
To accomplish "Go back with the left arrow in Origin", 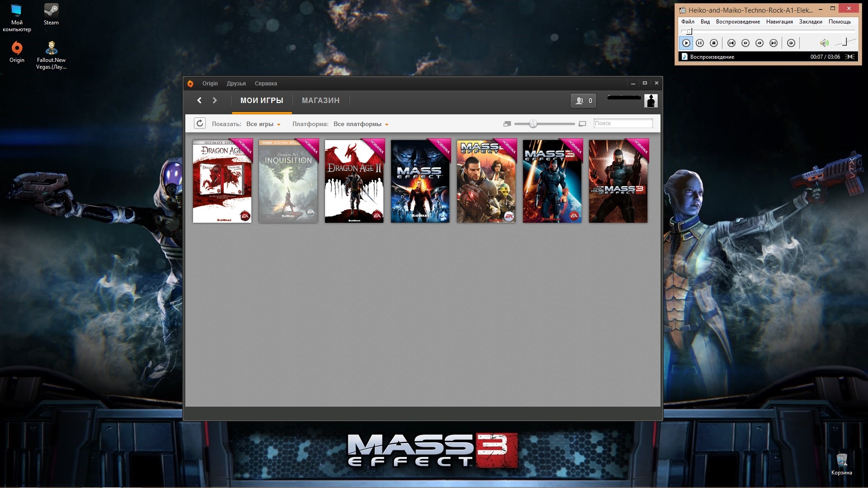I will point(199,100).
